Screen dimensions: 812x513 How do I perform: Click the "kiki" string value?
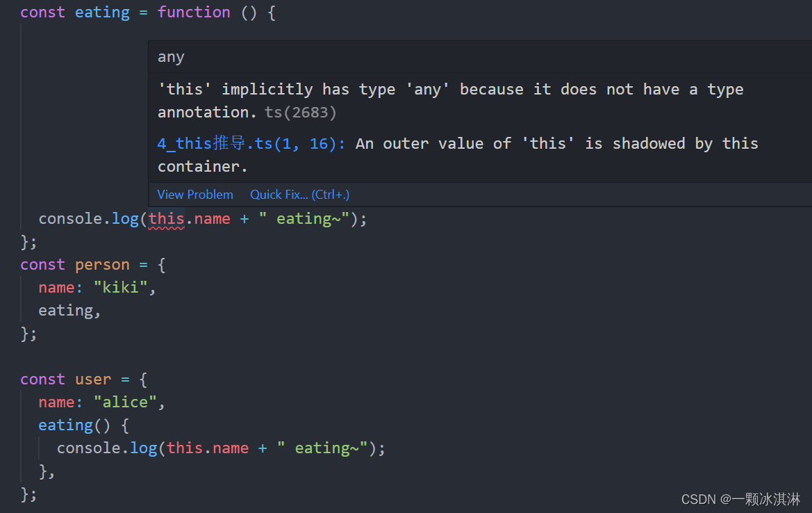pos(120,287)
